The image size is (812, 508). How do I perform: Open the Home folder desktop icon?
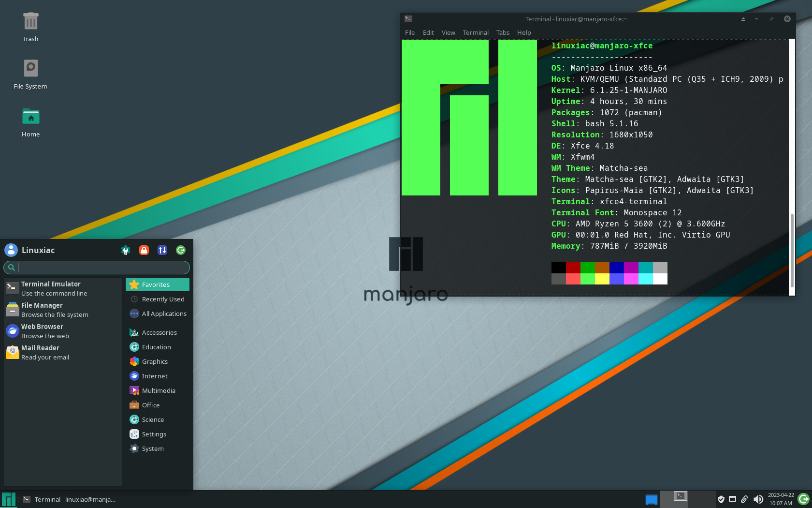[x=30, y=122]
